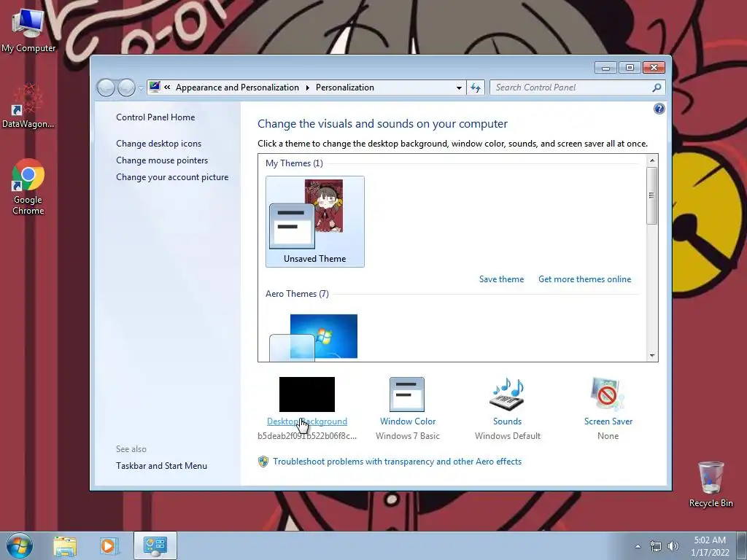
Task: Open the Recycle Bin desktop icon
Action: tap(711, 484)
